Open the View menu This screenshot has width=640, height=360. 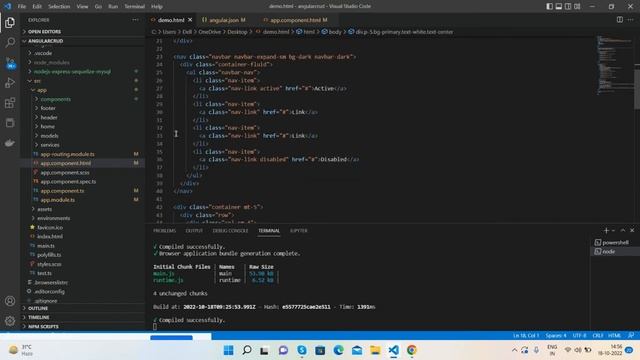(82, 7)
